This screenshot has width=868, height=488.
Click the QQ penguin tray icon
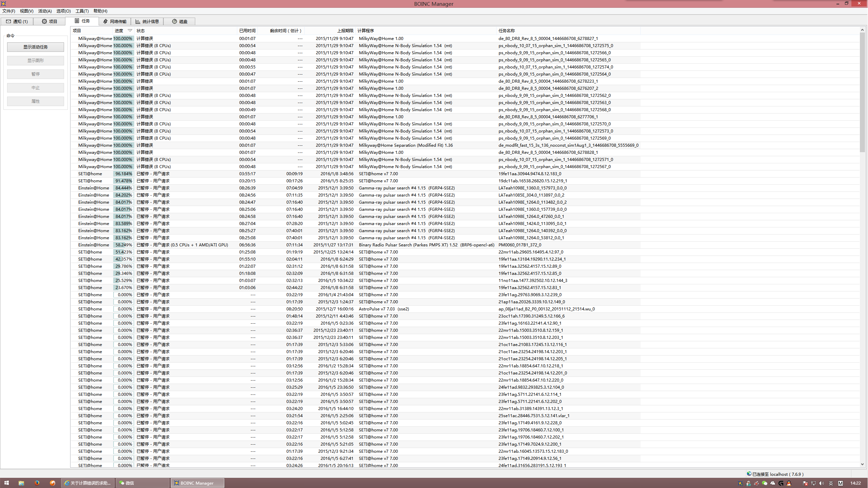[789, 483]
